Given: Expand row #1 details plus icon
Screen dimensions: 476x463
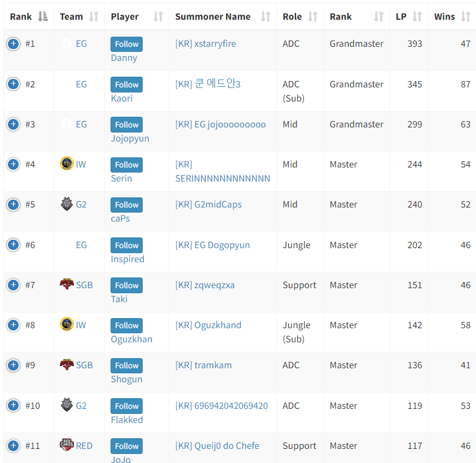Looking at the screenshot, I should 14,44.
